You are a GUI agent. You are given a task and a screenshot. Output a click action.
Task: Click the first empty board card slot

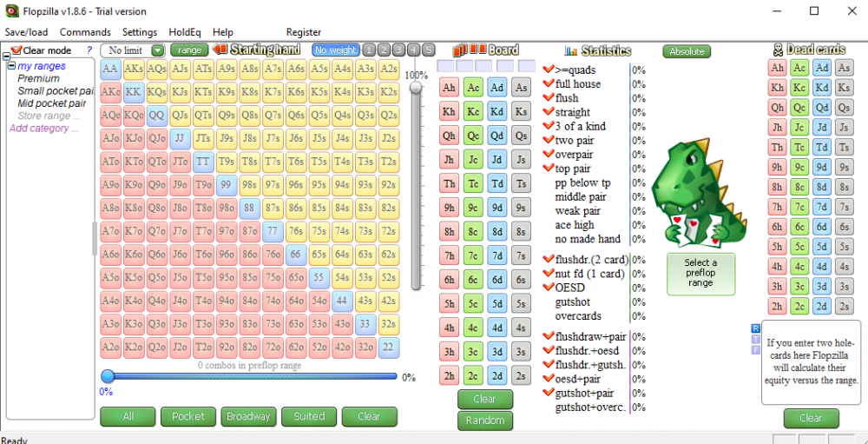pos(445,66)
